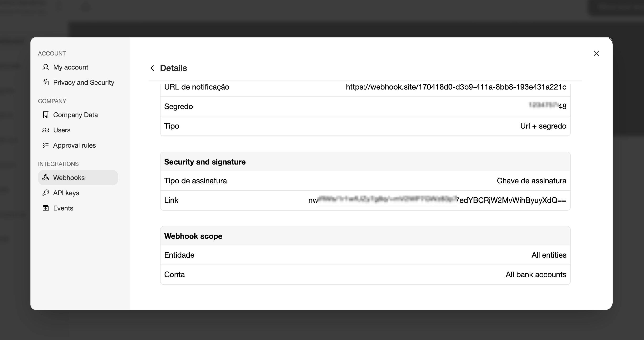Viewport: 644px width, 340px height.
Task: Click the 'Entidade' row label
Action: coord(179,255)
